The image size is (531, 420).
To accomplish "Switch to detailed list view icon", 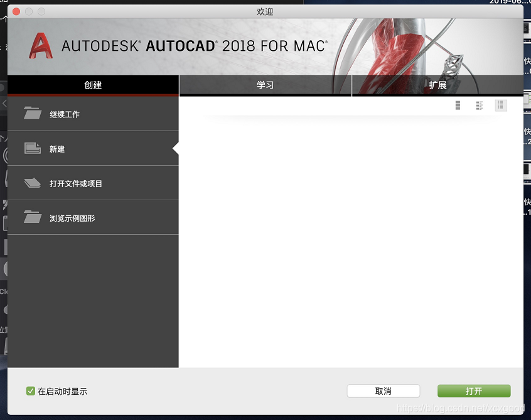I will point(479,105).
